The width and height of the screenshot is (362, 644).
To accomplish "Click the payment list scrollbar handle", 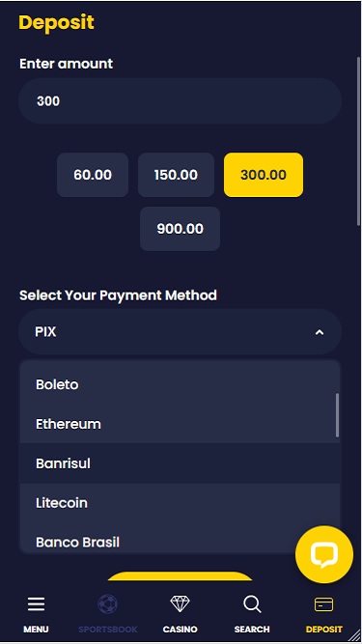I will click(x=337, y=415).
